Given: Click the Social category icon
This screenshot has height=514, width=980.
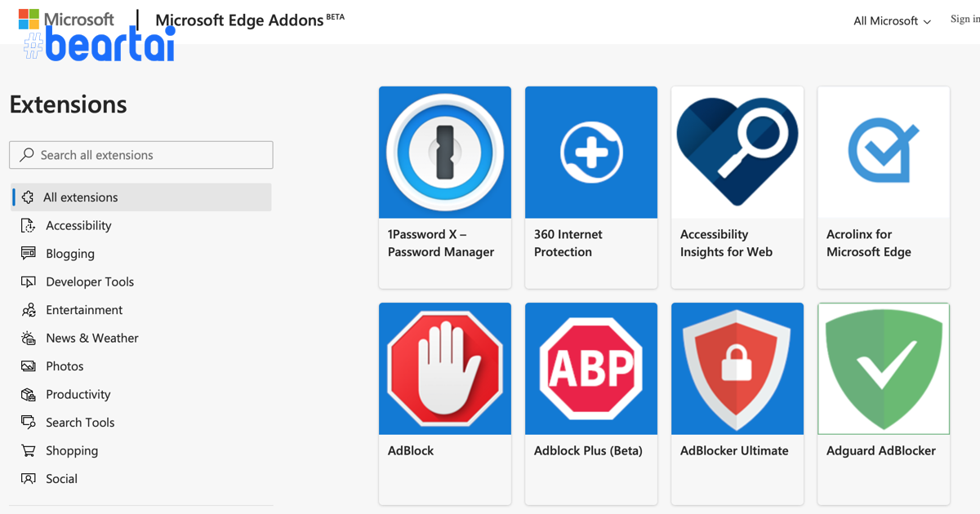Looking at the screenshot, I should (x=29, y=478).
